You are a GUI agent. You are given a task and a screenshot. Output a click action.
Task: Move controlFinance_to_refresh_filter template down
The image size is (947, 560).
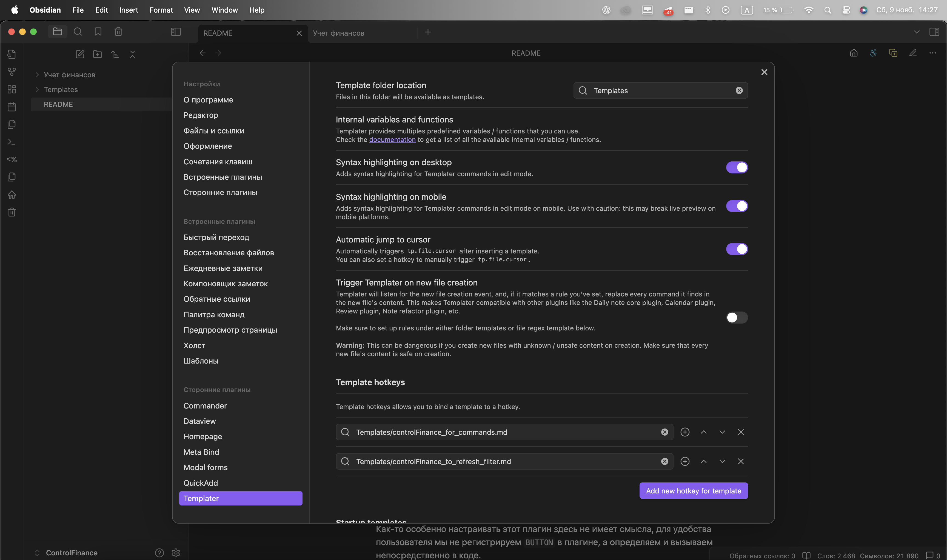click(x=722, y=462)
